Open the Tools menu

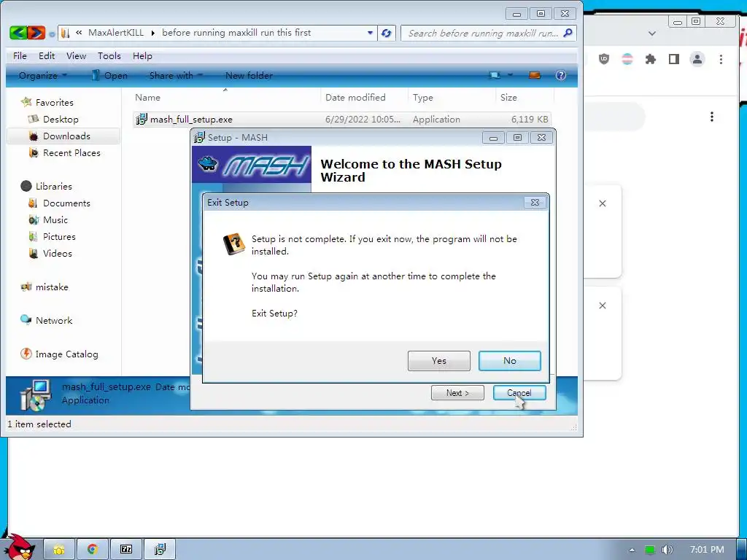(x=109, y=55)
